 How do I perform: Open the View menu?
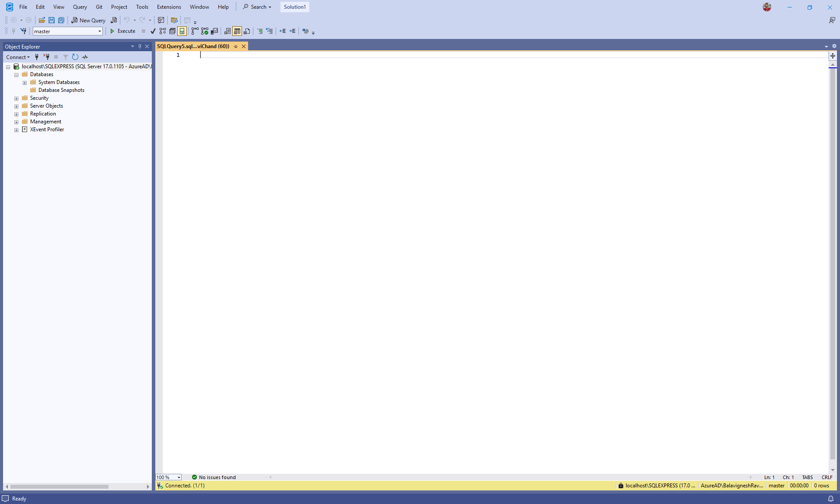pos(59,7)
